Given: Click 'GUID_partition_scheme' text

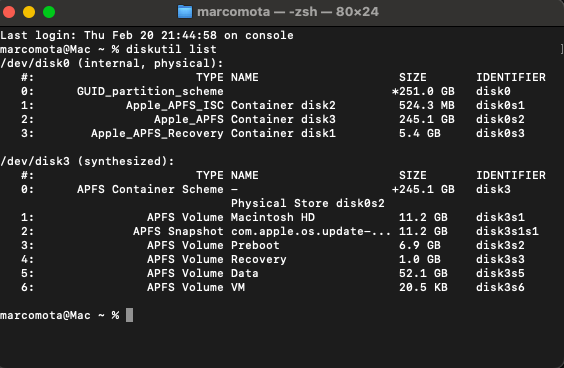Looking at the screenshot, I should [150, 91].
